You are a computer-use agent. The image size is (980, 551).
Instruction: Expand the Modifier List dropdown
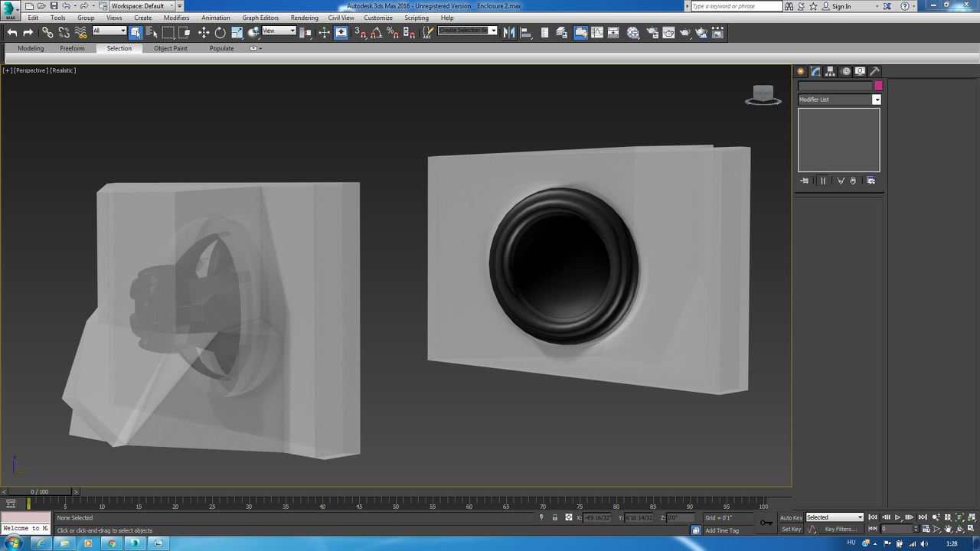[877, 99]
